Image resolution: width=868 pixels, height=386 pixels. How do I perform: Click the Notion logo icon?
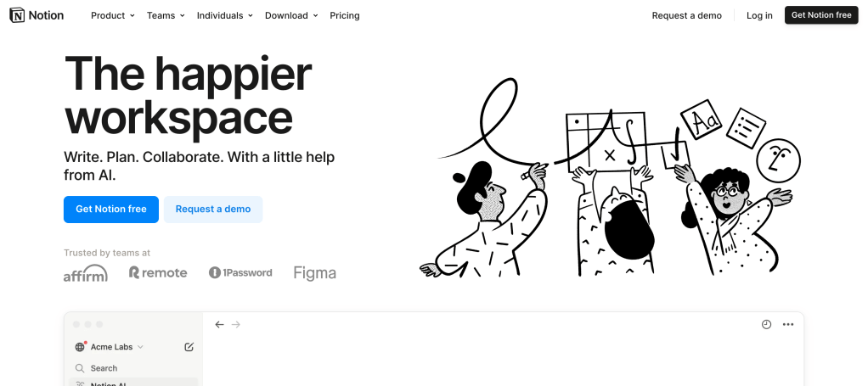[17, 15]
